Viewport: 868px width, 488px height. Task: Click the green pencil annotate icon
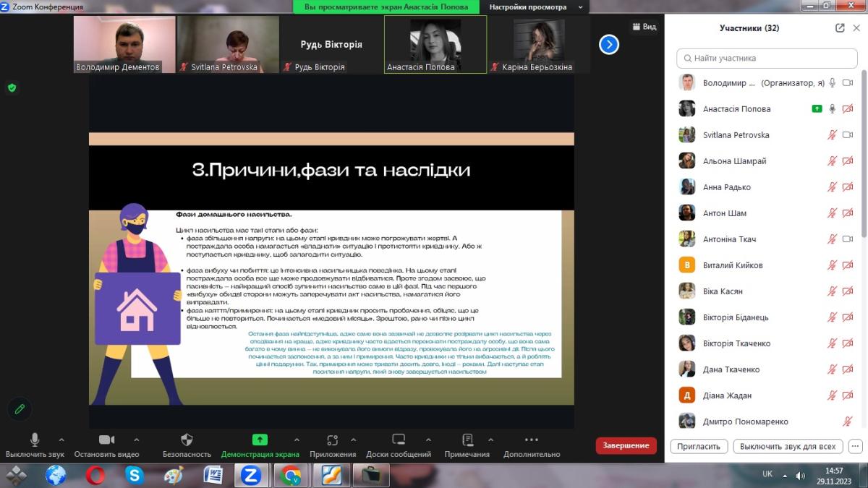(x=20, y=408)
